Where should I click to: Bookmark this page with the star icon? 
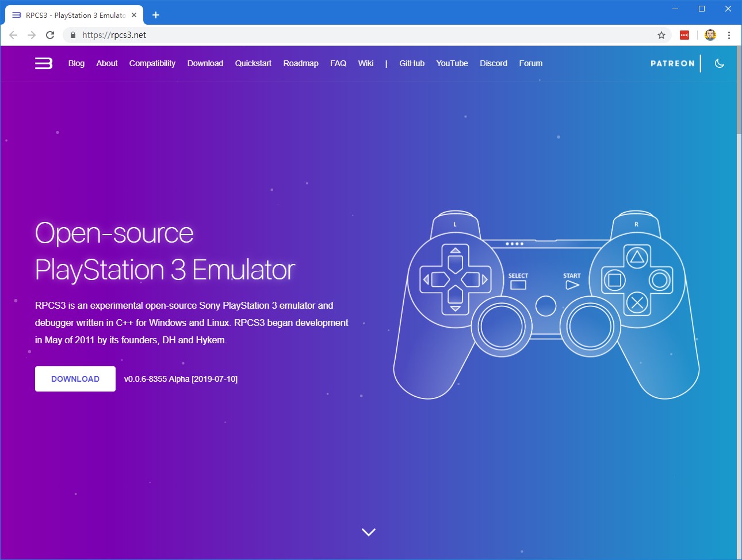[x=661, y=35]
